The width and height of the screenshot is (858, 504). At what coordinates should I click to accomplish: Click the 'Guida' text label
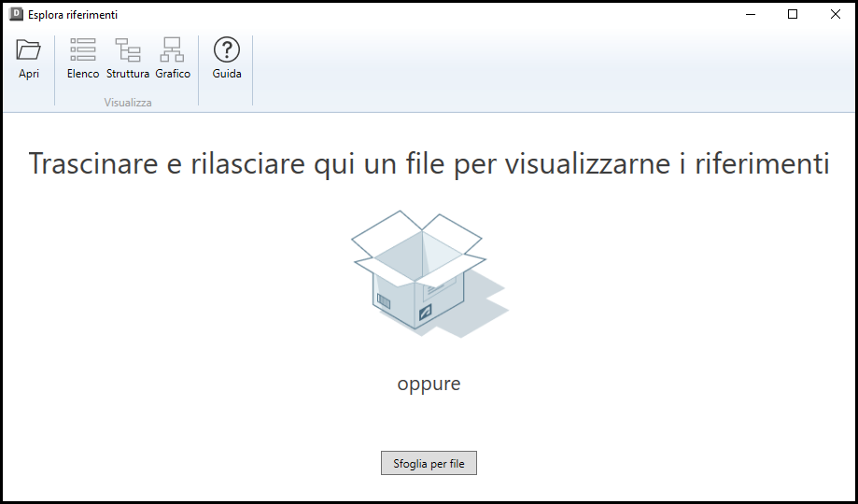pos(227,74)
